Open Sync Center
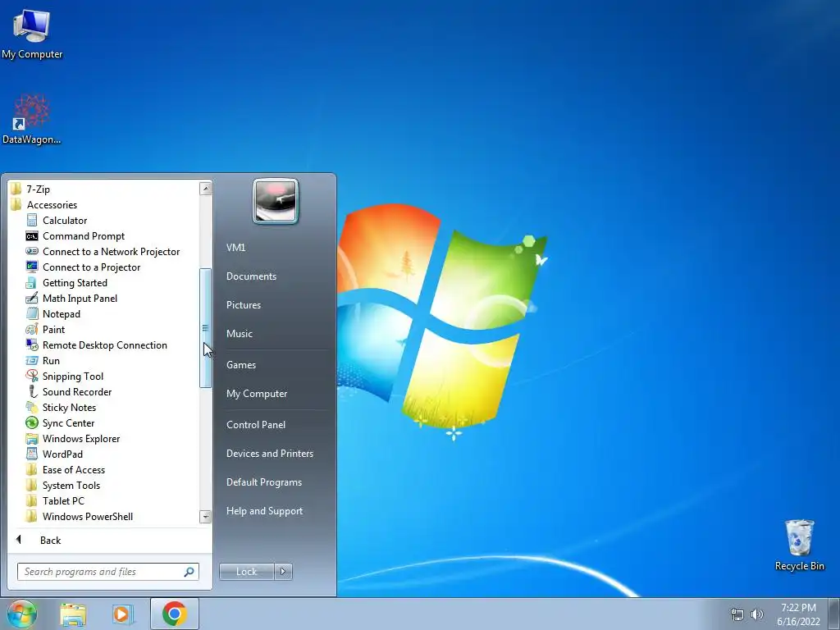The image size is (840, 630). point(68,422)
